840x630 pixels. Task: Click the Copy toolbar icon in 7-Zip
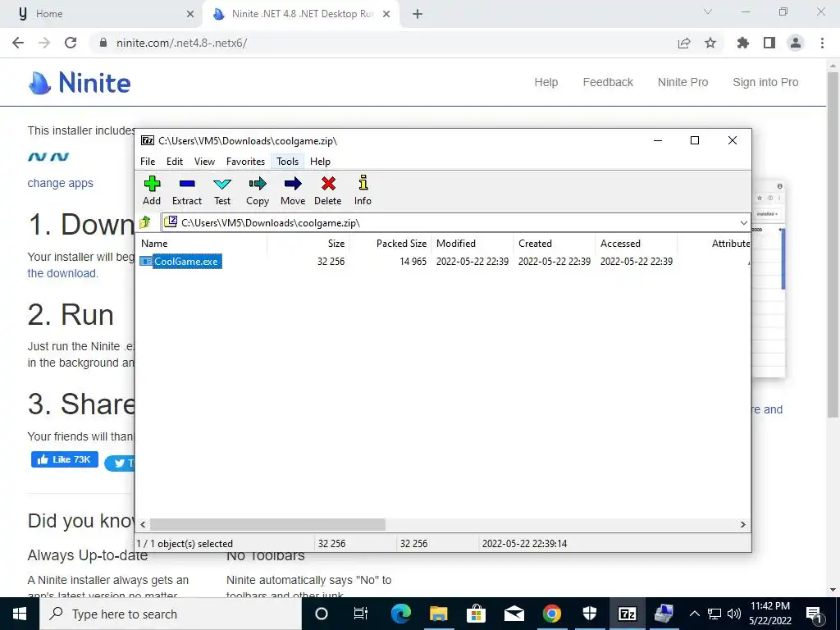coord(258,190)
